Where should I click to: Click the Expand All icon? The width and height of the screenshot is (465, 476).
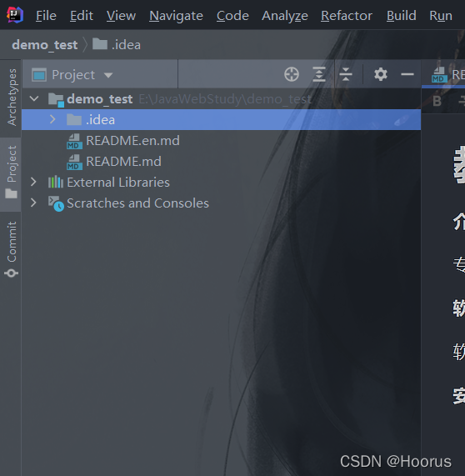pyautogui.click(x=319, y=74)
